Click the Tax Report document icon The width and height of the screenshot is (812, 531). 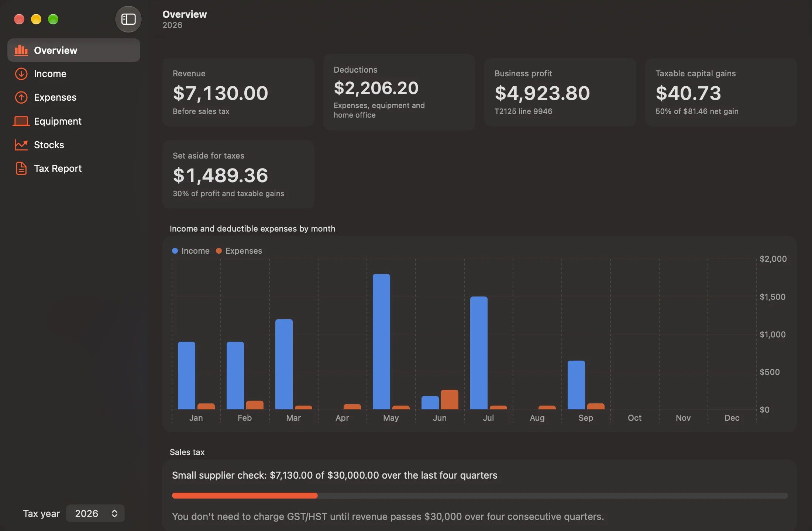pyautogui.click(x=21, y=168)
